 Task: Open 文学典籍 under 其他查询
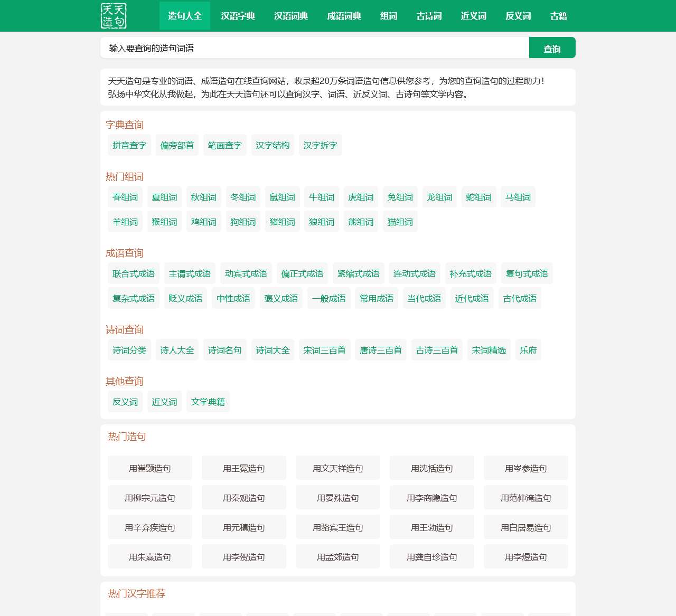pos(208,402)
